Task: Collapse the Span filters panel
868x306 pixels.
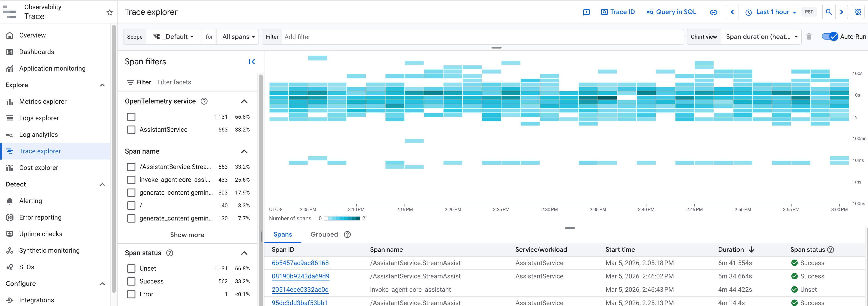Action: click(252, 61)
